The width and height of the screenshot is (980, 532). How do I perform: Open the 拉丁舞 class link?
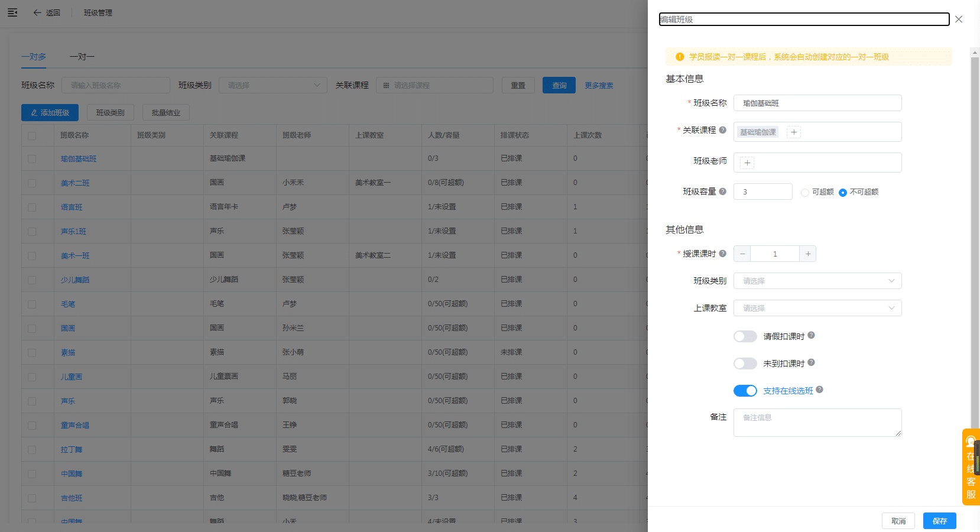[72, 450]
